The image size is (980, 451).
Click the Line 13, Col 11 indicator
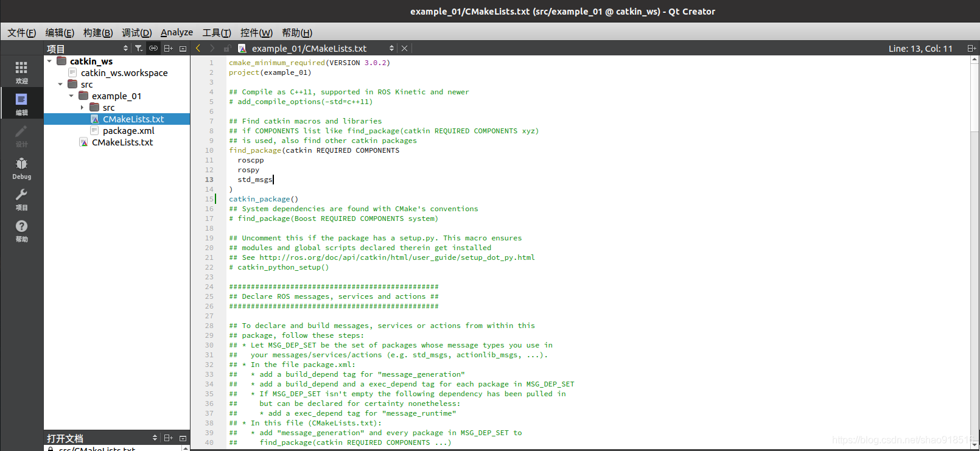click(920, 48)
